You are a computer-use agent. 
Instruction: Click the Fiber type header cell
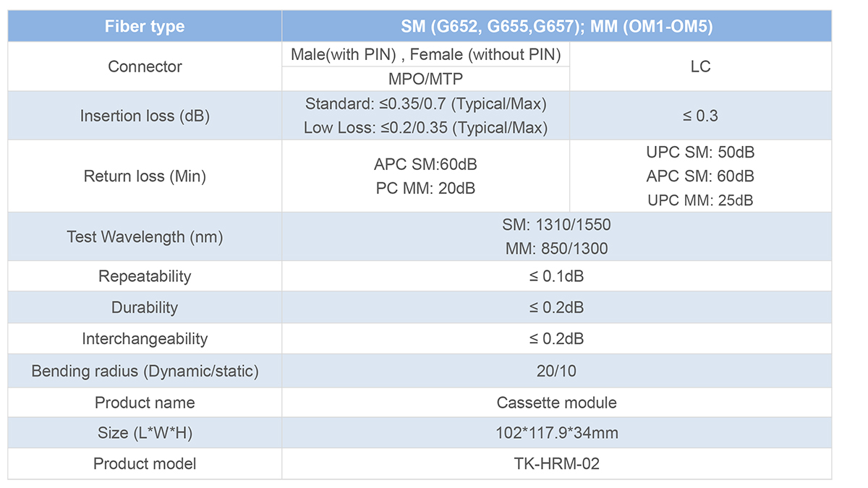coord(145,27)
